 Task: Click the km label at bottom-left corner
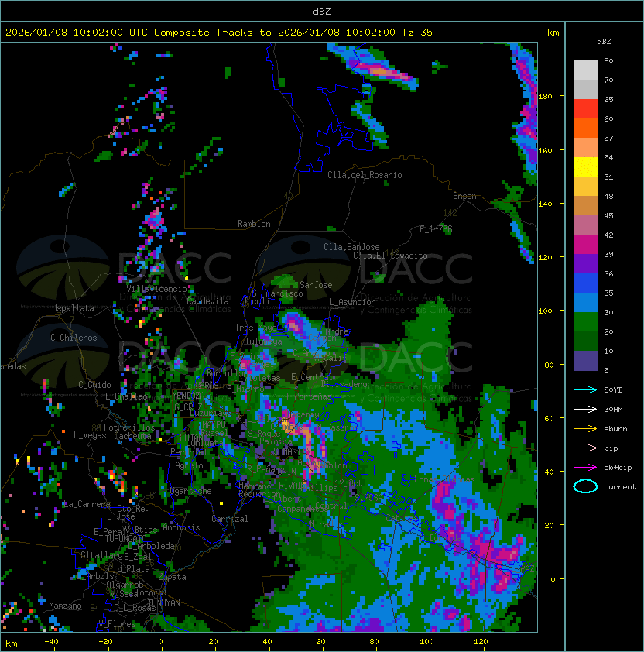[12, 643]
